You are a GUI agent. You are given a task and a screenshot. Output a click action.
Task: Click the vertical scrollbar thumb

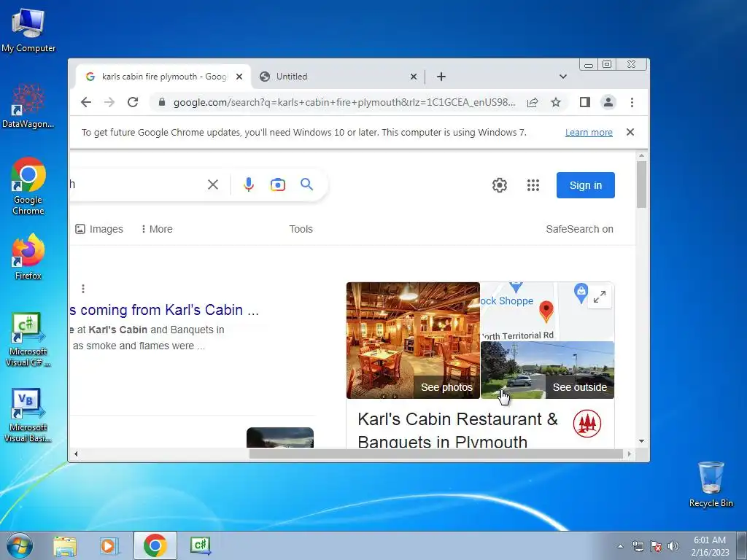pos(641,184)
